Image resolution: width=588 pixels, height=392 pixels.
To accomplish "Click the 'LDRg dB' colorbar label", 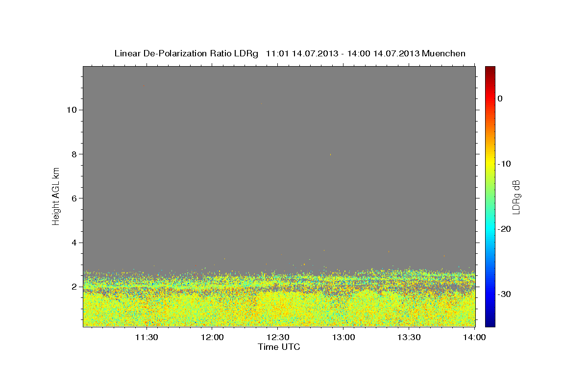I will click(x=516, y=196).
